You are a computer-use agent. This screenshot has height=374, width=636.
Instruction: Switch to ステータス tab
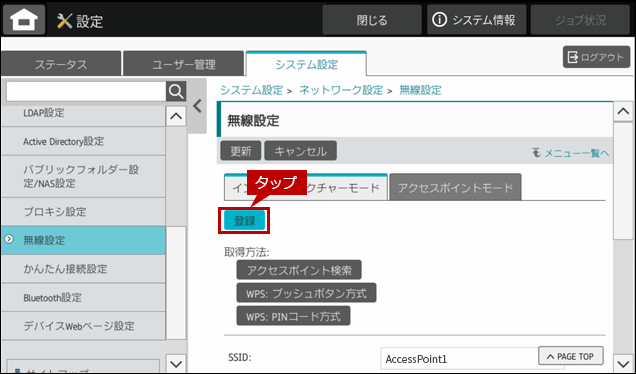click(x=61, y=64)
